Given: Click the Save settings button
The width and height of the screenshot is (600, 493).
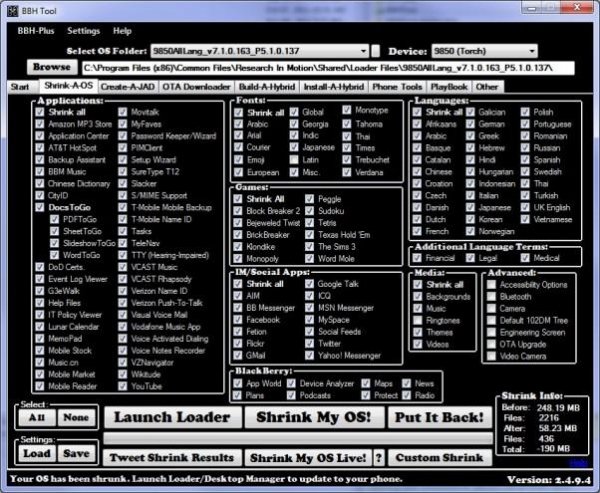Looking at the screenshot, I should [x=76, y=454].
